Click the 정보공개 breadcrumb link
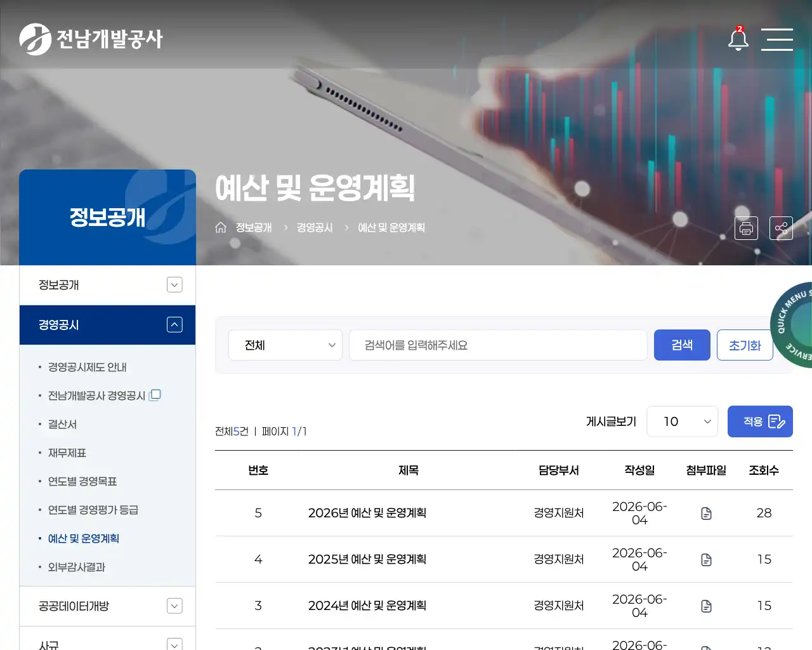This screenshot has height=650, width=812. (254, 227)
